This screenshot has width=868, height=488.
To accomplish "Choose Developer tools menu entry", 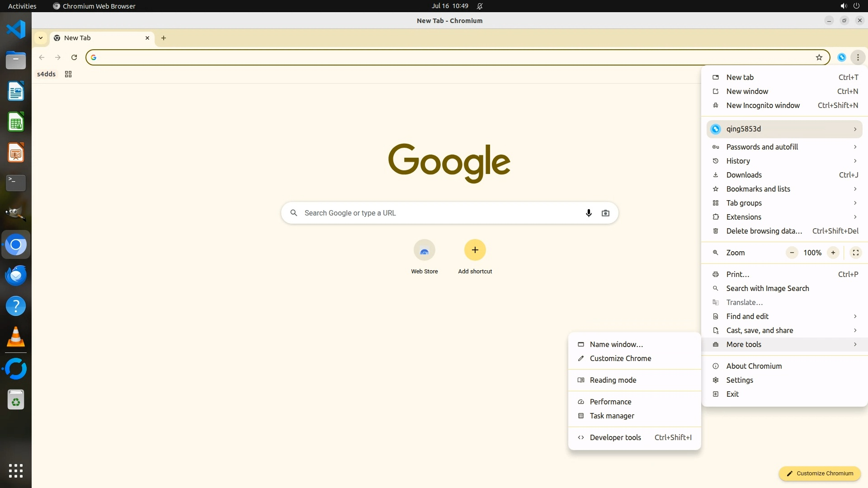I will [615, 437].
